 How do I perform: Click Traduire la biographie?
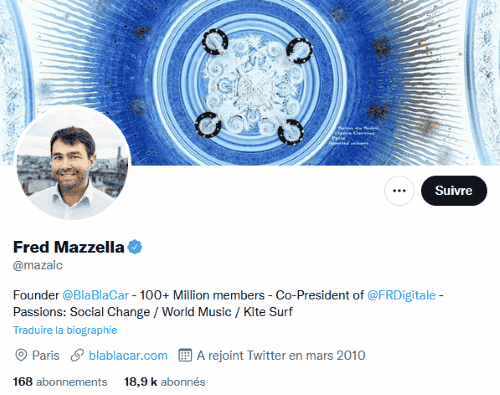click(x=65, y=330)
